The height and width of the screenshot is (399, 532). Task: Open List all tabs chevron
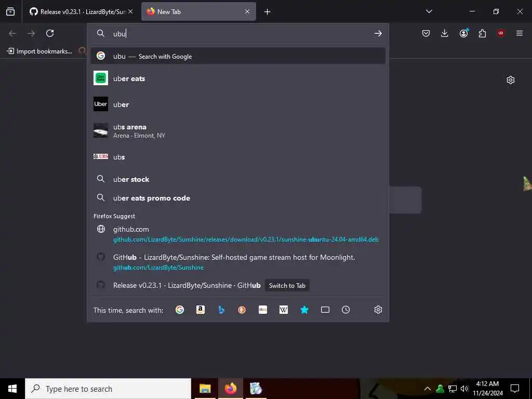pyautogui.click(x=429, y=11)
